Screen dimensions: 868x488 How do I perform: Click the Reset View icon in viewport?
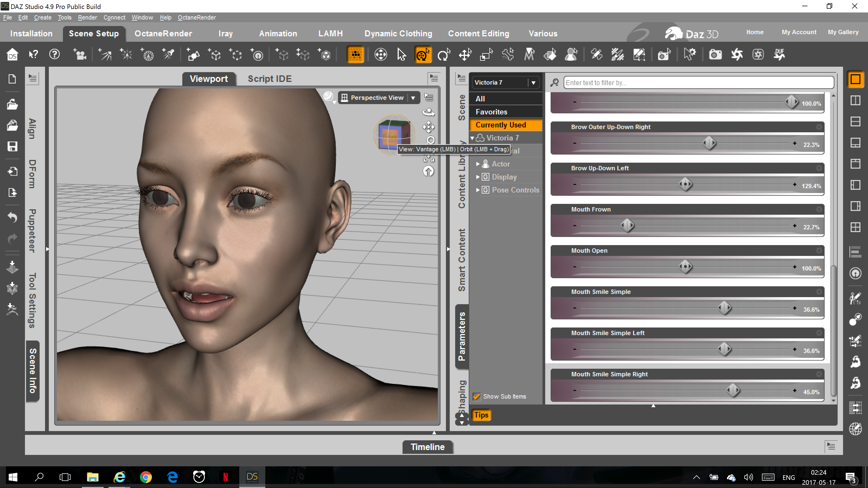pyautogui.click(x=428, y=171)
